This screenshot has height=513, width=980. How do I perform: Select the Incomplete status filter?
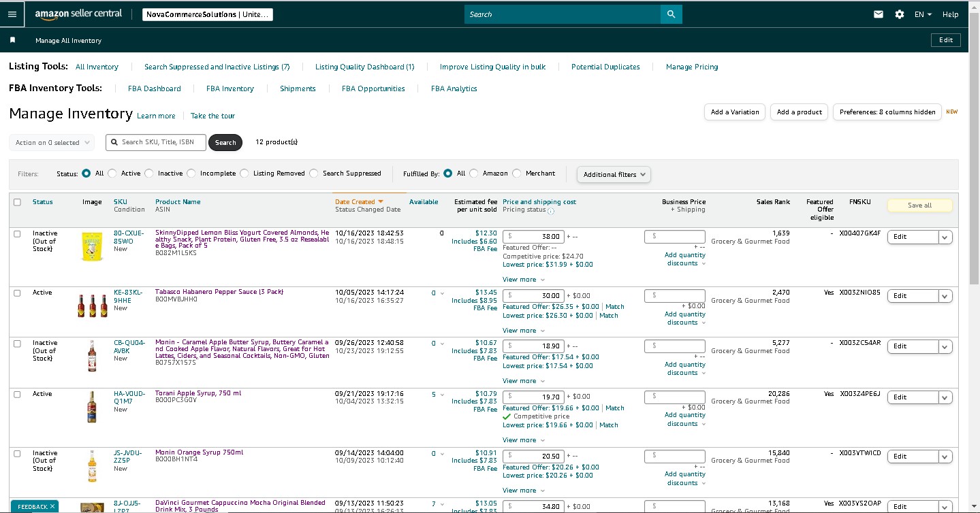point(191,173)
